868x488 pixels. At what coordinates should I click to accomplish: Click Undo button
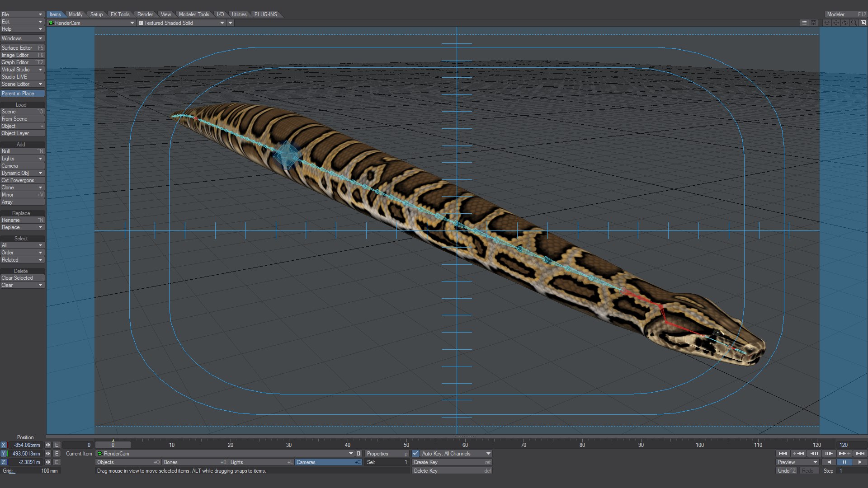click(x=787, y=471)
